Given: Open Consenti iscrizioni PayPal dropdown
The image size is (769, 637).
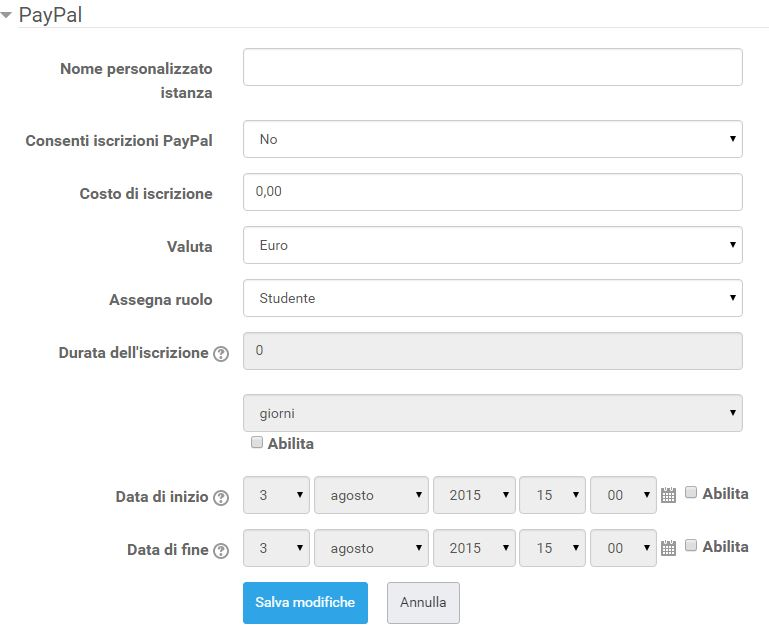Looking at the screenshot, I should [x=492, y=139].
